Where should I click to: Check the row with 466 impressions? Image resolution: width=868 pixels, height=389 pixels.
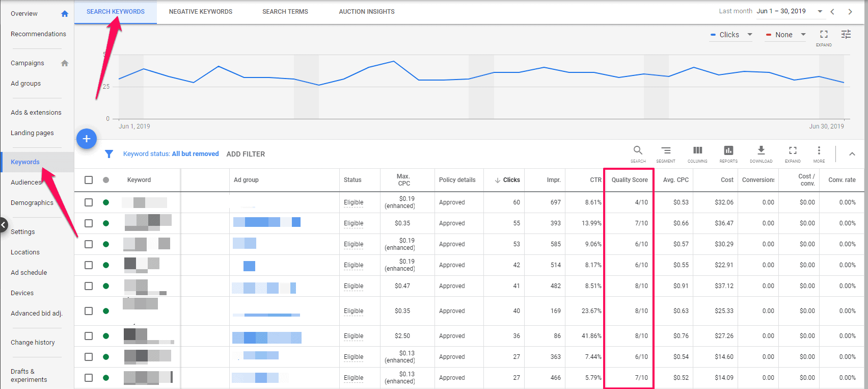coord(89,378)
